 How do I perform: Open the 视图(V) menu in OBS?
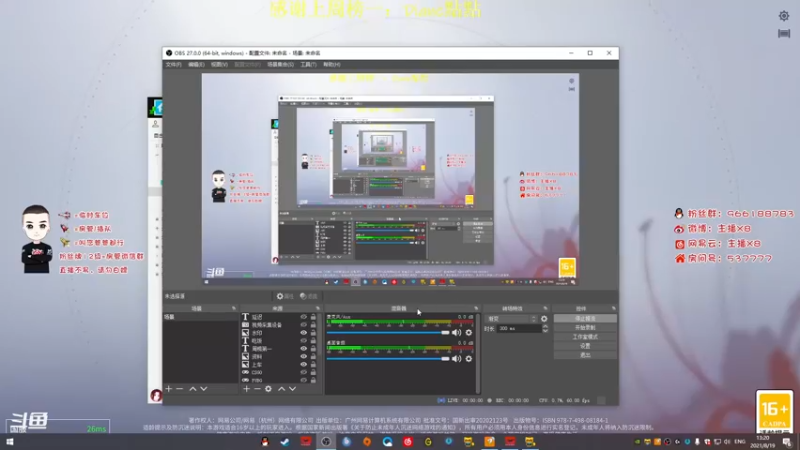click(219, 65)
